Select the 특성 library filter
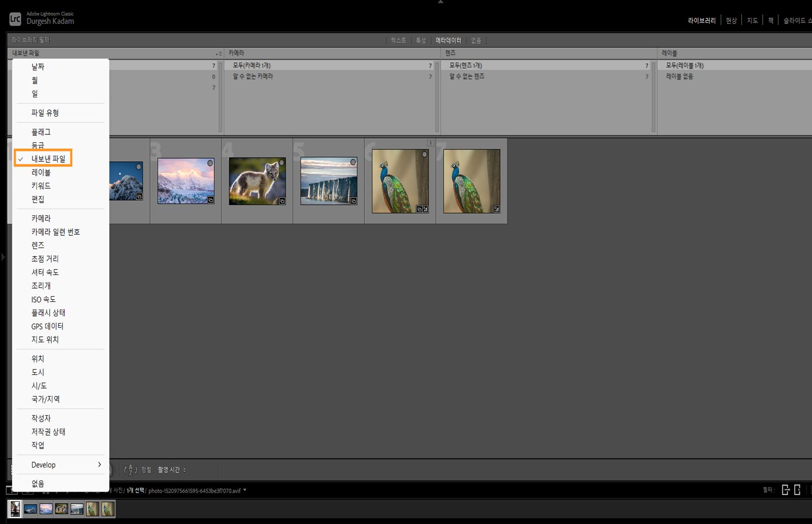Image resolution: width=812 pixels, height=524 pixels. click(x=421, y=40)
